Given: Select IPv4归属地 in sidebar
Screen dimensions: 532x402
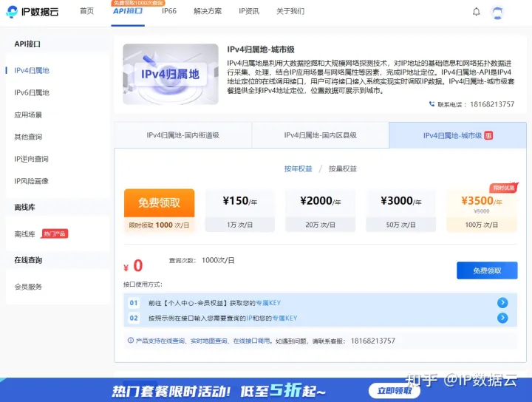Looking at the screenshot, I should (x=32, y=70).
